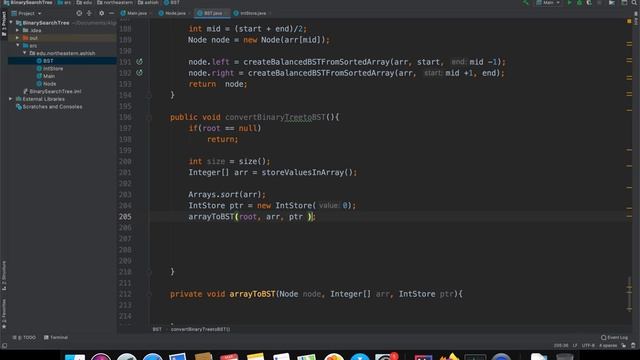This screenshot has width=640, height=360.
Task: Start debugging with the bug icon
Action: click(x=579, y=3)
